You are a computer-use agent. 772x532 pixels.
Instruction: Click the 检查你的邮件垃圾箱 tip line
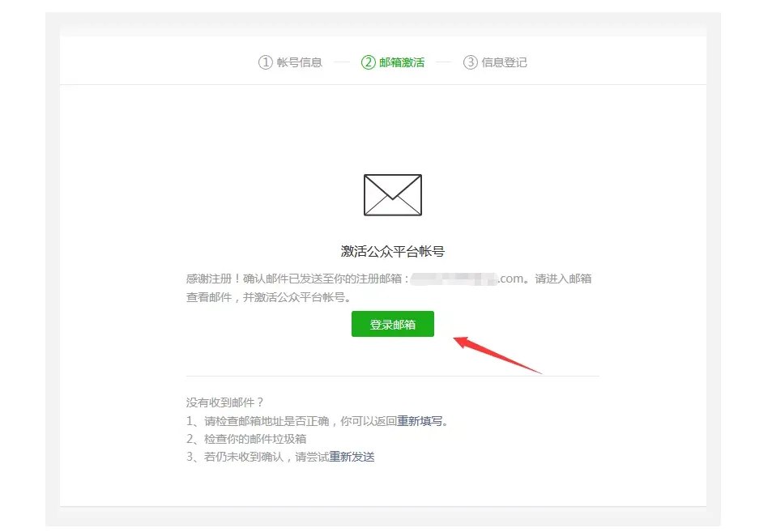point(246,439)
